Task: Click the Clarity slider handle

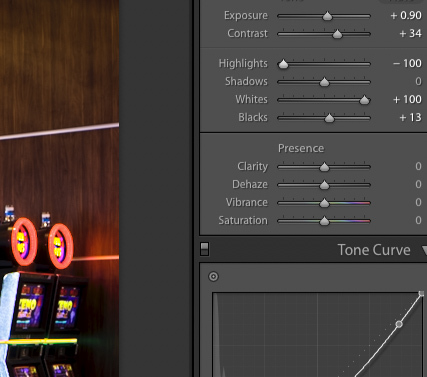Action: (x=324, y=167)
